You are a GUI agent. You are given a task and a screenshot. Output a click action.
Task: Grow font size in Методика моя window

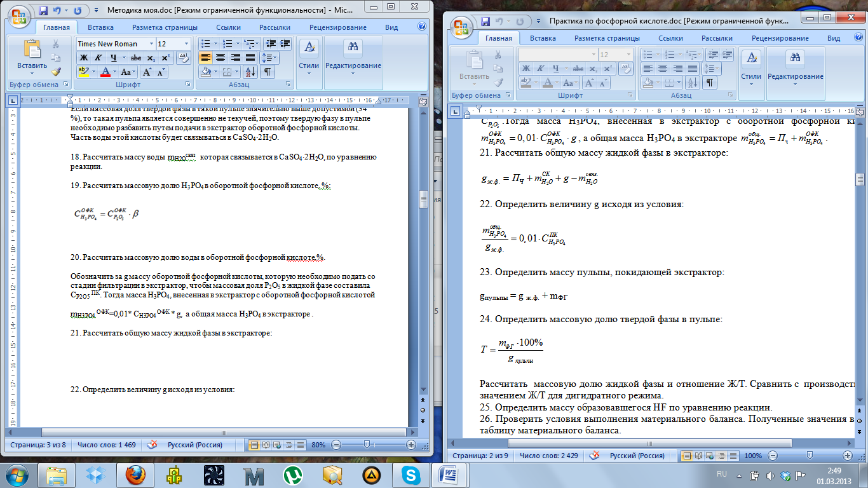[x=147, y=72]
